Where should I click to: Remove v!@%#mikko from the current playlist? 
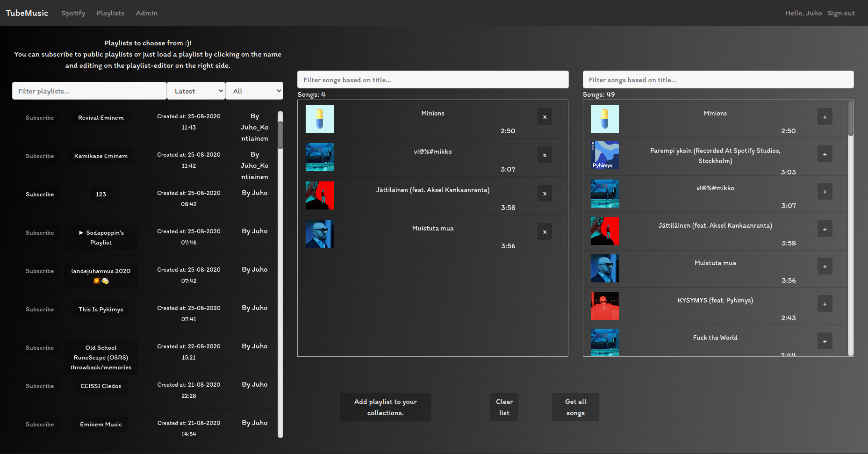[545, 155]
